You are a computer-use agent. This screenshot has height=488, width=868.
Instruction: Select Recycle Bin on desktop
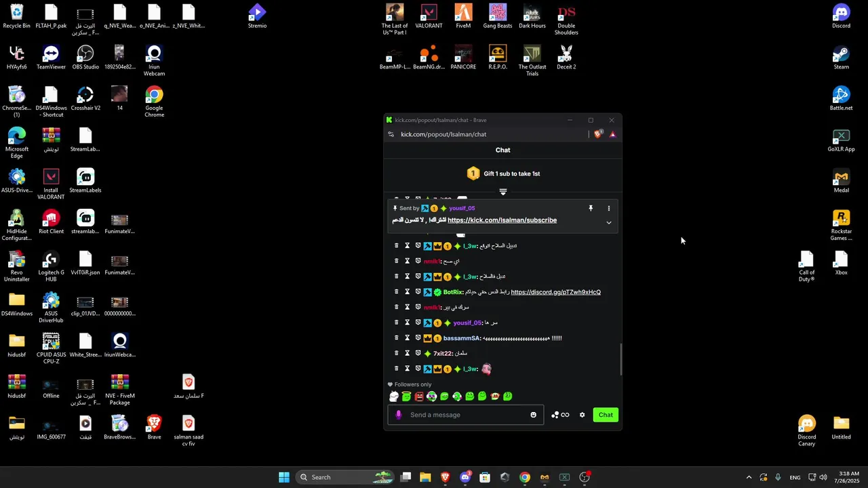click(17, 17)
